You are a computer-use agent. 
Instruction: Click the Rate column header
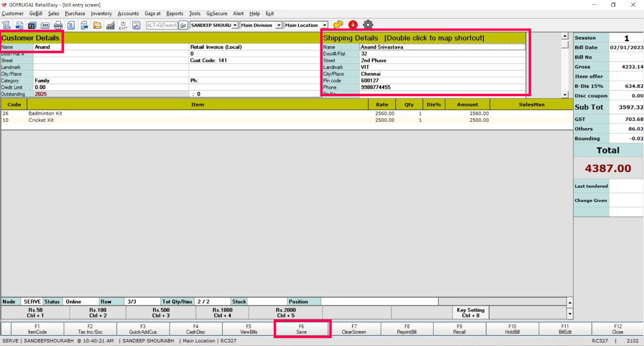pyautogui.click(x=382, y=104)
